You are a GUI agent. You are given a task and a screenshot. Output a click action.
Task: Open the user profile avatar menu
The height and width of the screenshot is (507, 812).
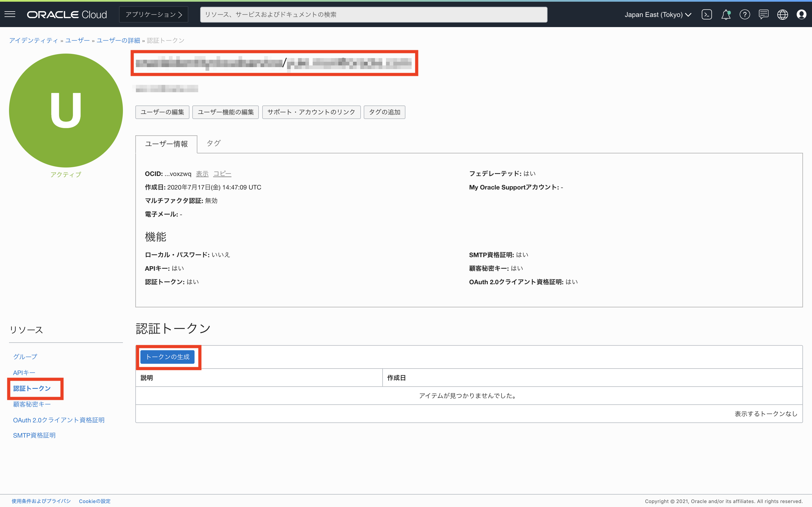click(802, 14)
